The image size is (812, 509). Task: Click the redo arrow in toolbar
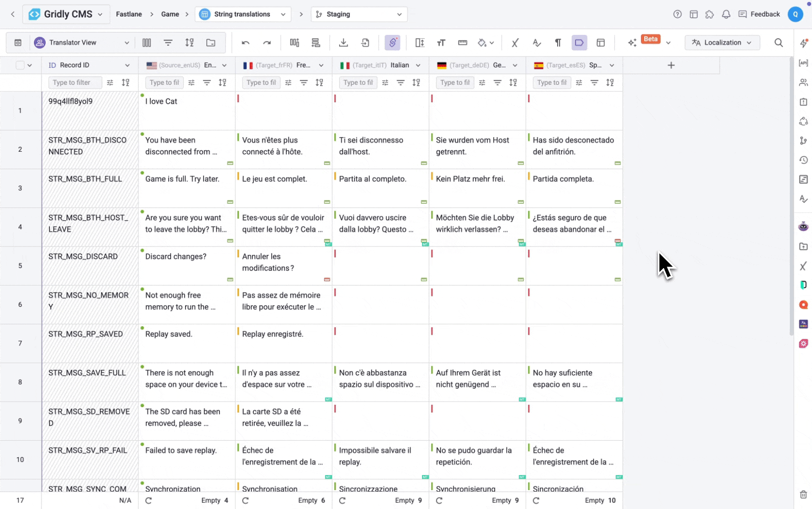(267, 43)
